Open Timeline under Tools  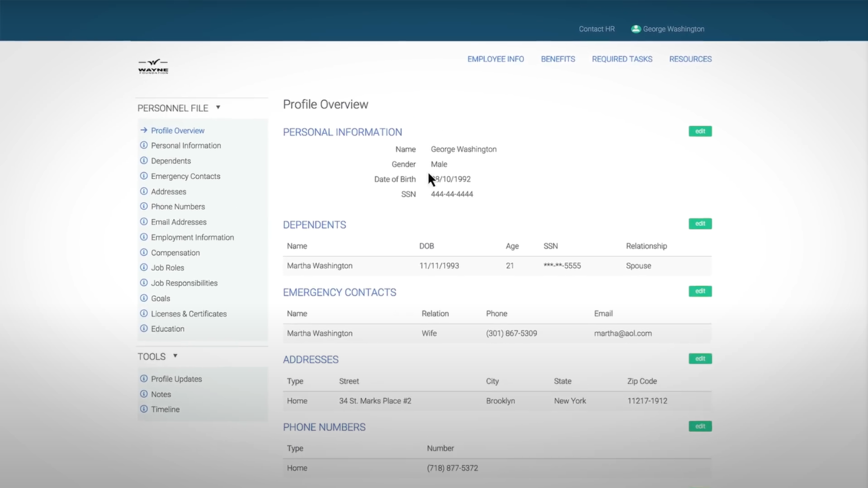coord(165,409)
